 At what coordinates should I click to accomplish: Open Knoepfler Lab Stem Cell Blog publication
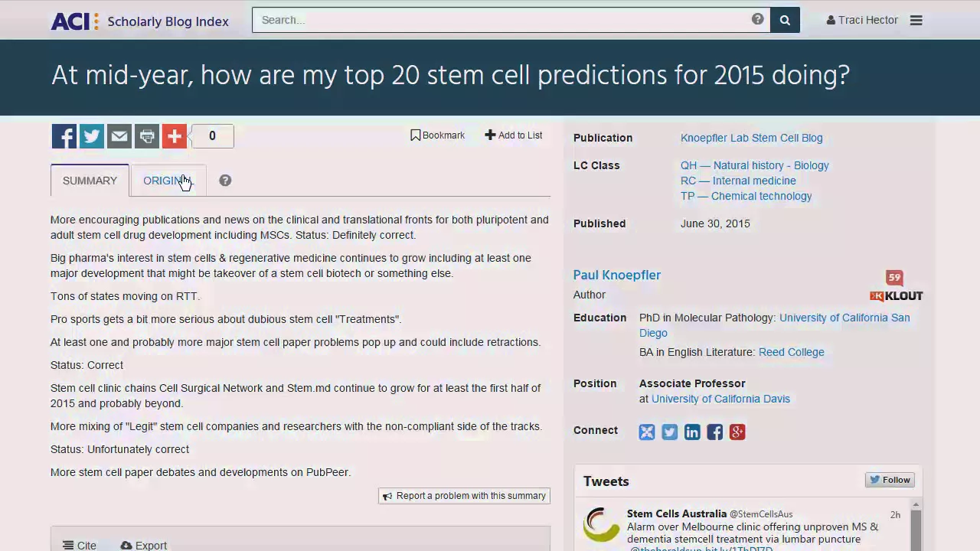[752, 138]
